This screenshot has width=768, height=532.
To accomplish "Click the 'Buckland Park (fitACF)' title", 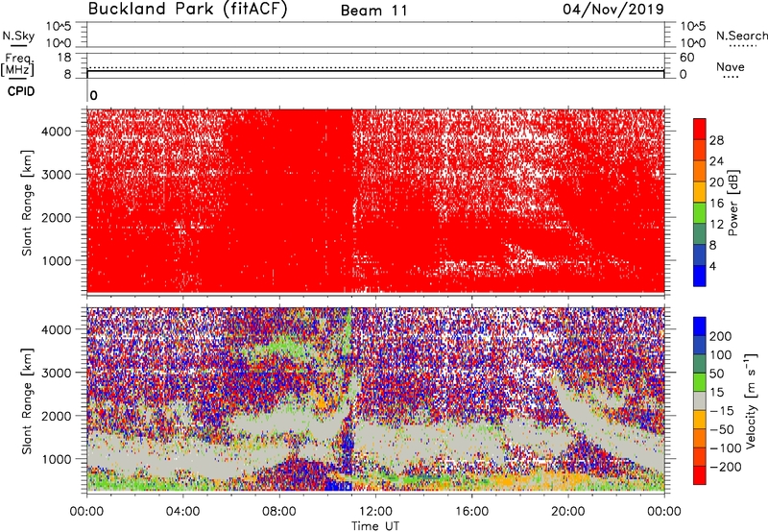I will [x=187, y=9].
